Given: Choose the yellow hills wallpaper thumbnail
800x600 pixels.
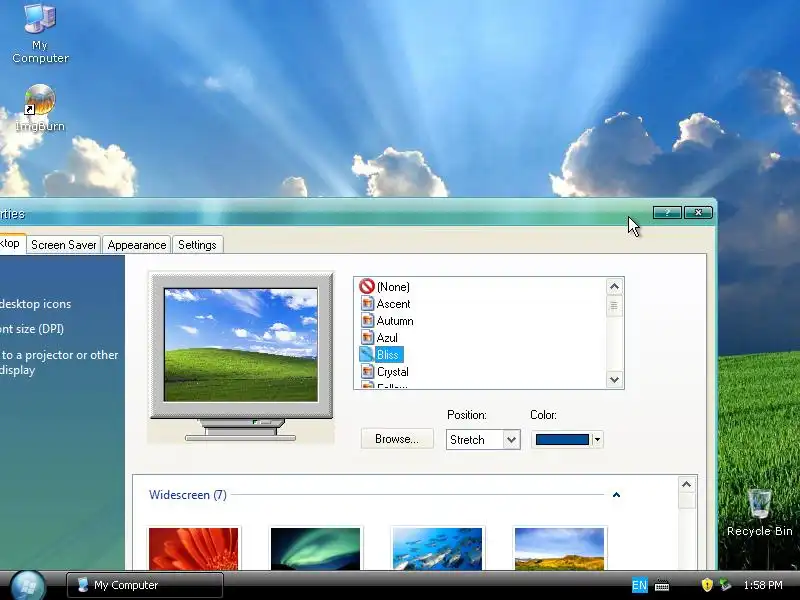Looking at the screenshot, I should click(560, 549).
